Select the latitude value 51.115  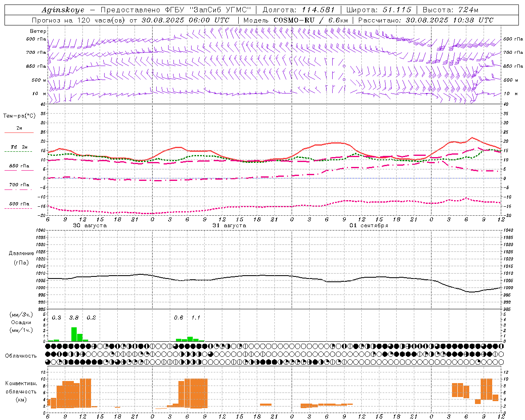(397, 10)
